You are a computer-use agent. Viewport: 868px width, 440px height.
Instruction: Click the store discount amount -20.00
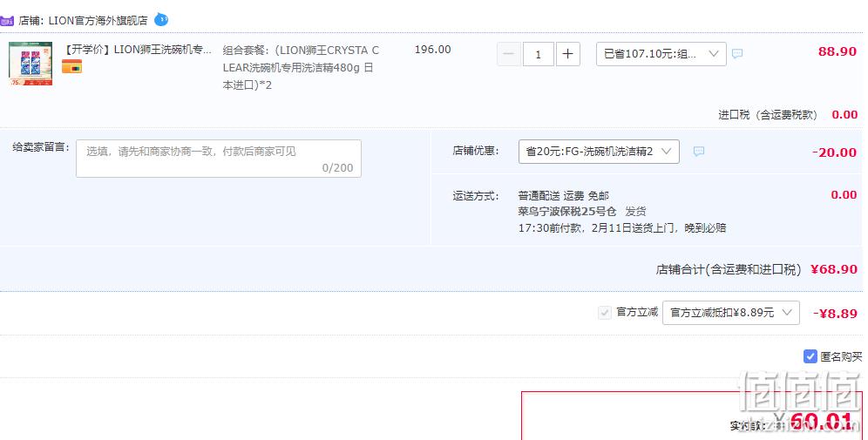(x=834, y=152)
